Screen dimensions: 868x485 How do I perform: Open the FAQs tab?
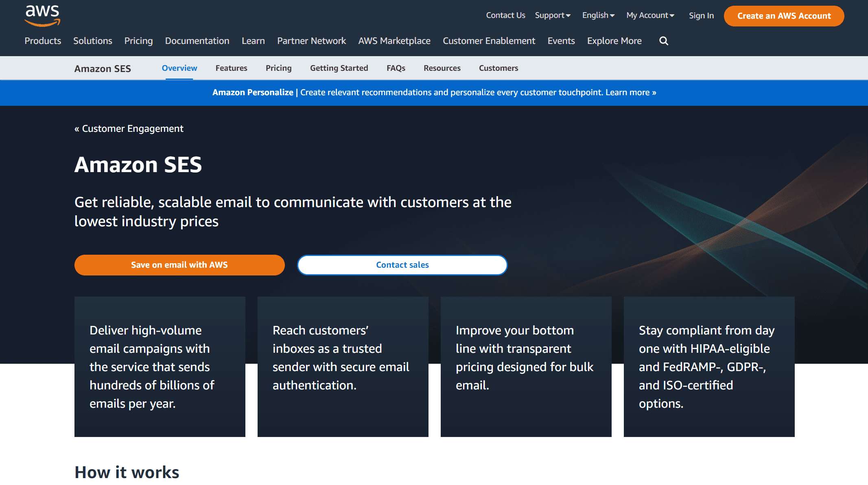click(396, 68)
